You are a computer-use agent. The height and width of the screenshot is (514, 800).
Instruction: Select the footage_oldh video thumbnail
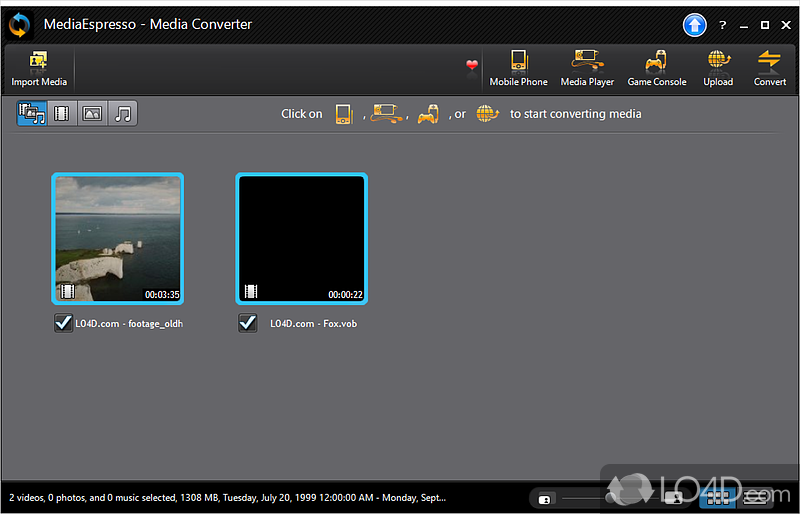(118, 238)
